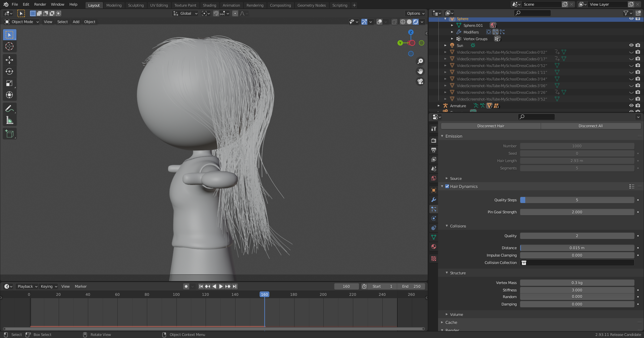
Task: Adjust the Collision Distance slider
Action: 577,248
